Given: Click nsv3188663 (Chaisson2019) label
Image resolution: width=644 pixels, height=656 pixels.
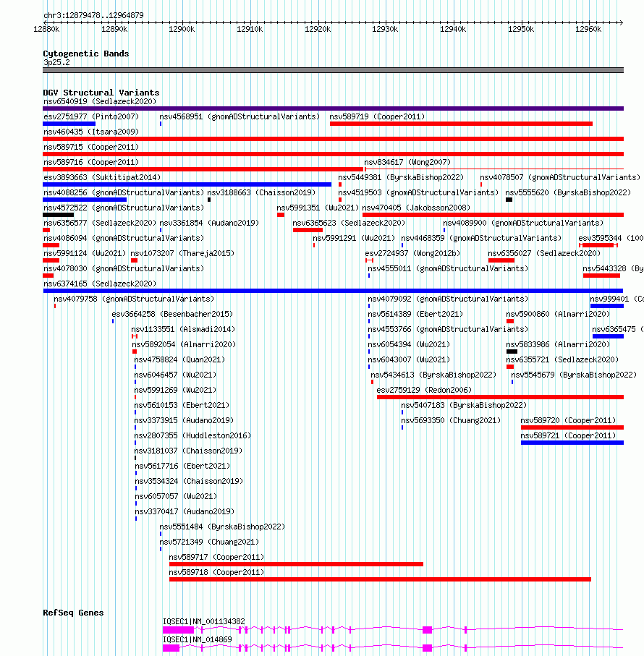Looking at the screenshot, I should click(x=261, y=192).
